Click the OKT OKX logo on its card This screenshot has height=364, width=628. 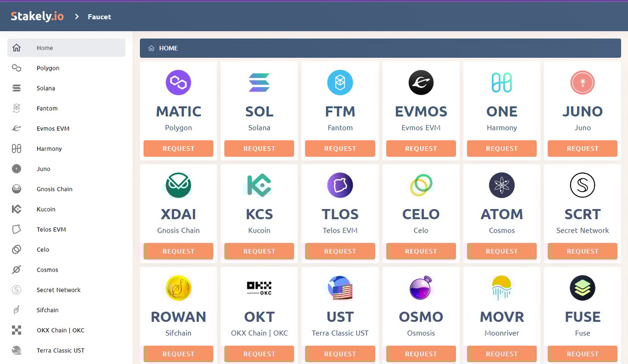[x=259, y=288]
